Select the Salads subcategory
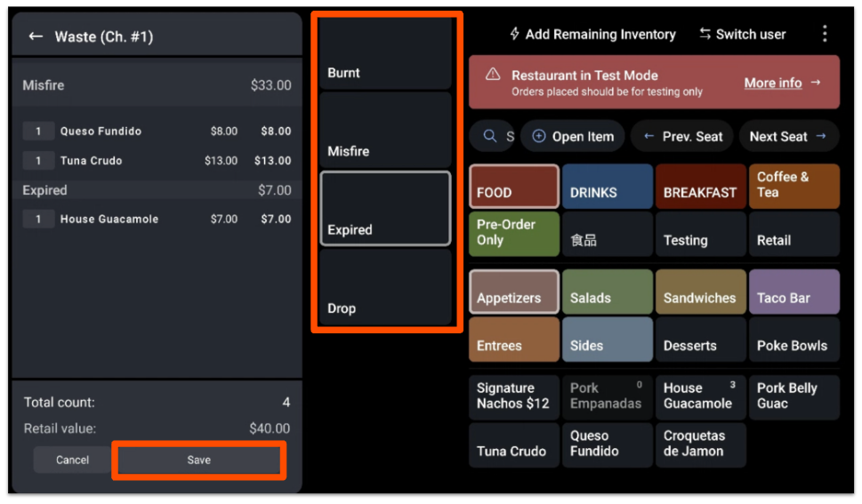Screen dimensions: 862x504 click(x=606, y=292)
